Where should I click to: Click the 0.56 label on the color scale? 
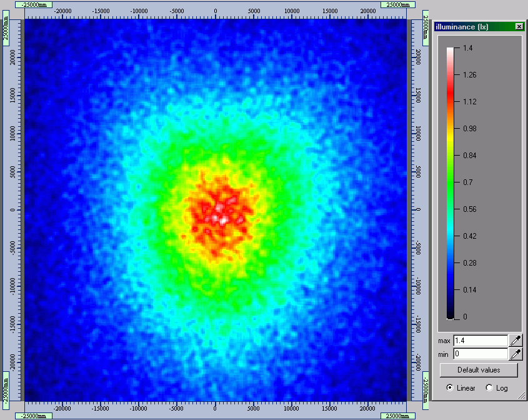pos(470,209)
